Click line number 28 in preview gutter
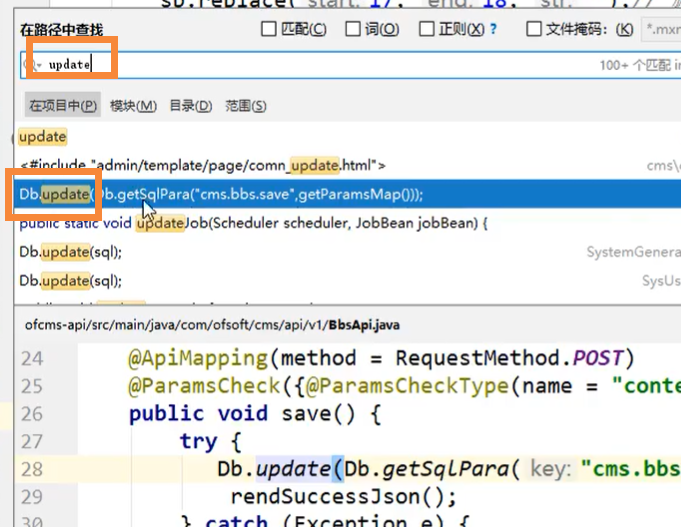This screenshot has height=527, width=681. pyautogui.click(x=32, y=470)
